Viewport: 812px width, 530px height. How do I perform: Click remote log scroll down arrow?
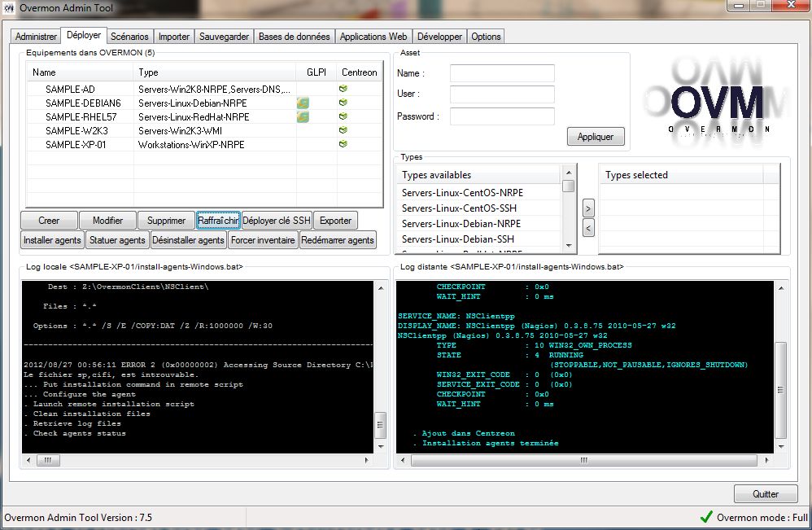point(781,447)
